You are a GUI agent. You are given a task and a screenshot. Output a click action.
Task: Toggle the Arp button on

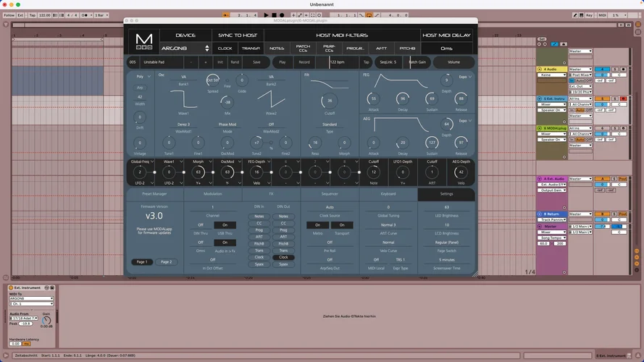140,87
